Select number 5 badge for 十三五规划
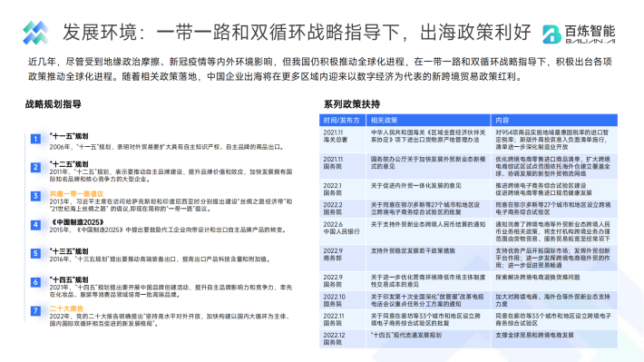This screenshot has height=362, width=644. coord(35,253)
